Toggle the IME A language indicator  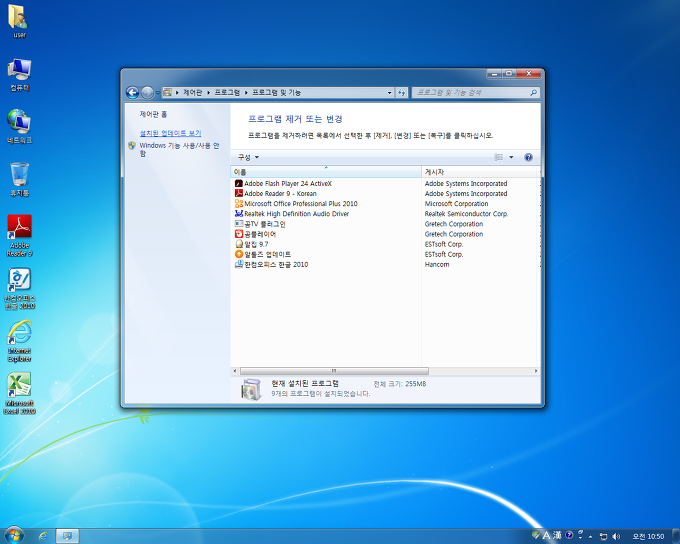tap(546, 536)
